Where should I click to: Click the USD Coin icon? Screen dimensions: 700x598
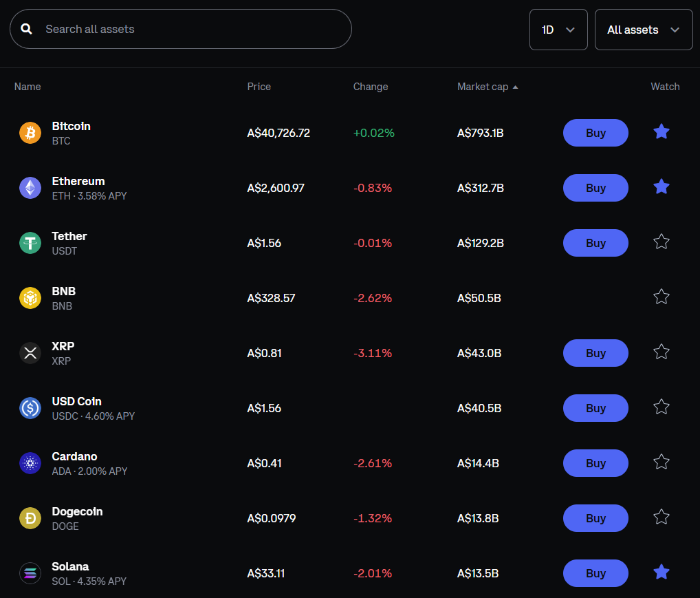click(30, 408)
